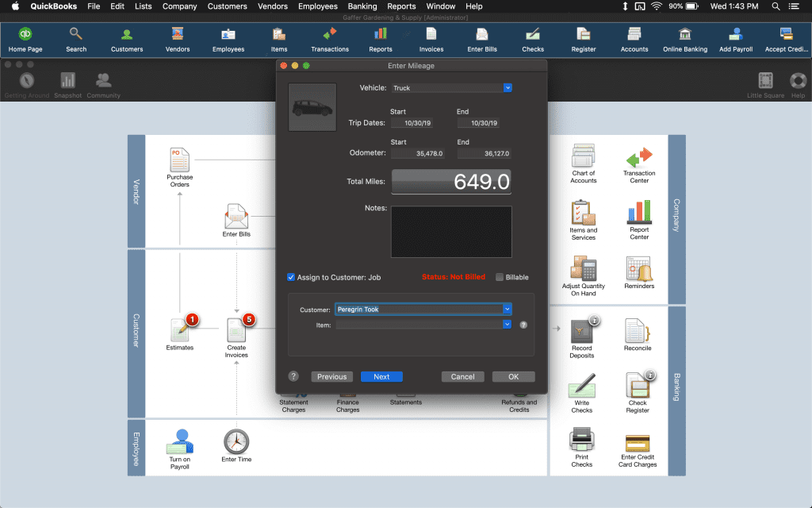Click the Invoices toolbar icon
The width and height of the screenshot is (812, 508).
point(431,40)
